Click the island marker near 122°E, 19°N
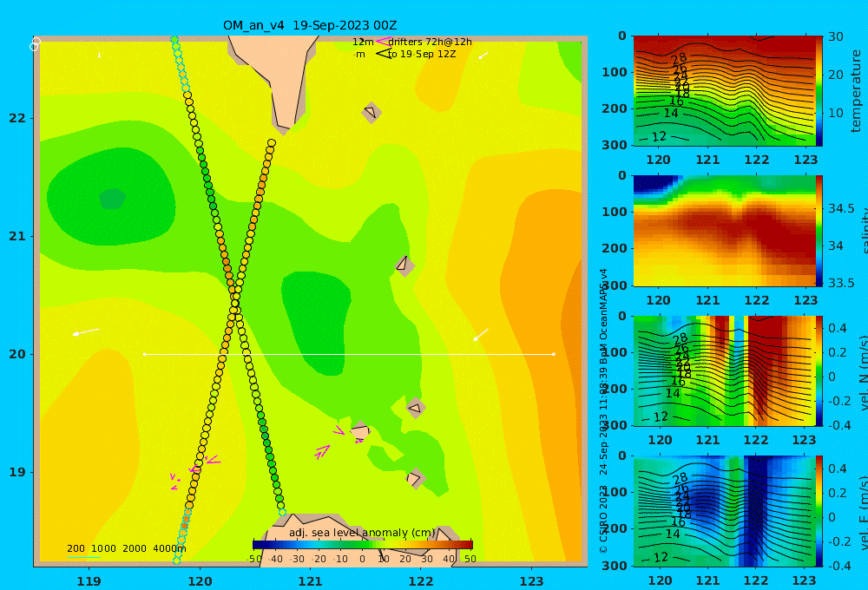868x590 pixels. tap(415, 478)
